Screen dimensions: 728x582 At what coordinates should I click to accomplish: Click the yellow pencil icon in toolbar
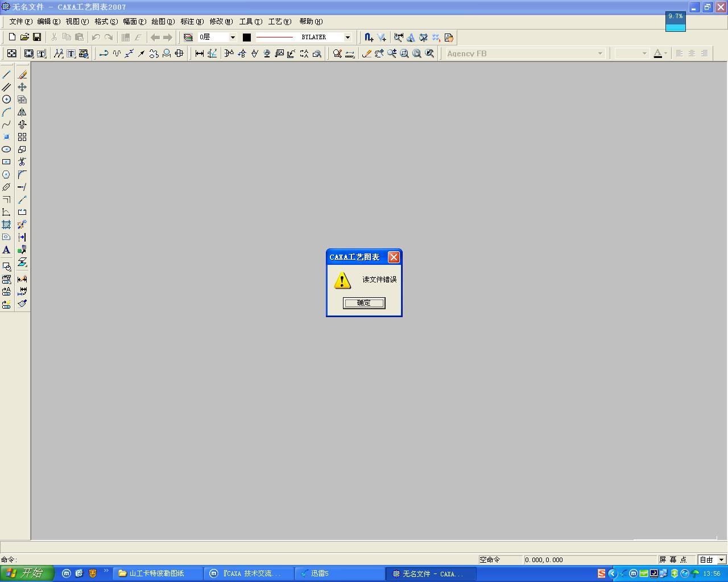tap(367, 53)
